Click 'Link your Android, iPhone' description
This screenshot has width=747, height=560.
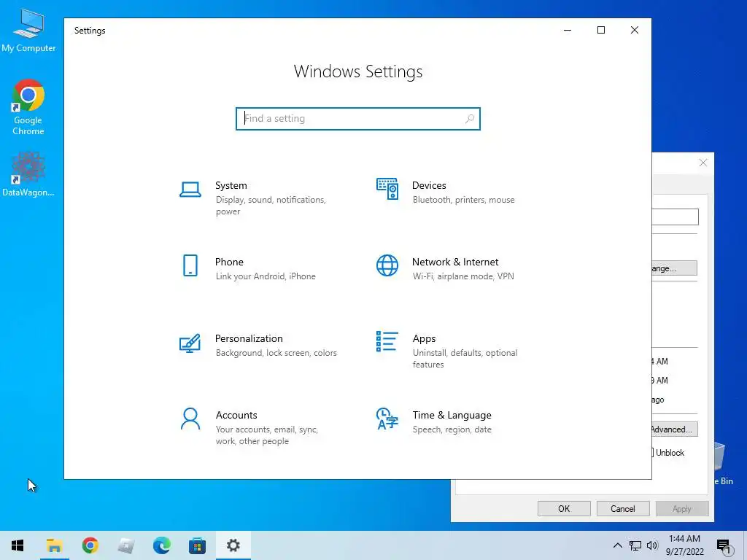266,276
